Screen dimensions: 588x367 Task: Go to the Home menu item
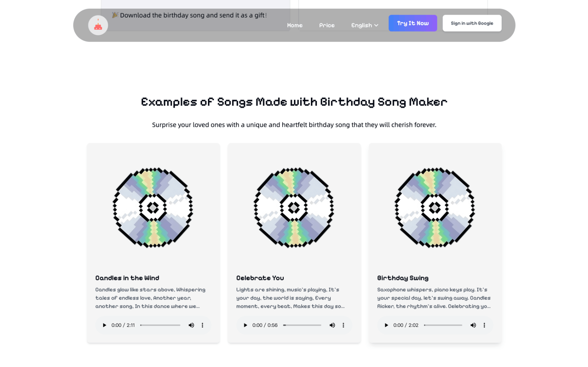click(x=295, y=25)
